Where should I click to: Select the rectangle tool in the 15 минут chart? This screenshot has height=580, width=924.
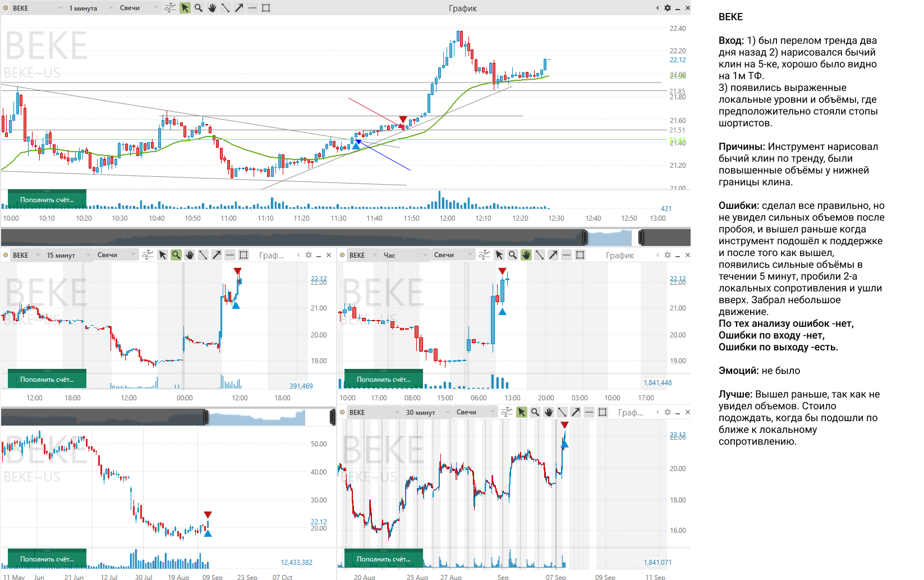pos(243,255)
